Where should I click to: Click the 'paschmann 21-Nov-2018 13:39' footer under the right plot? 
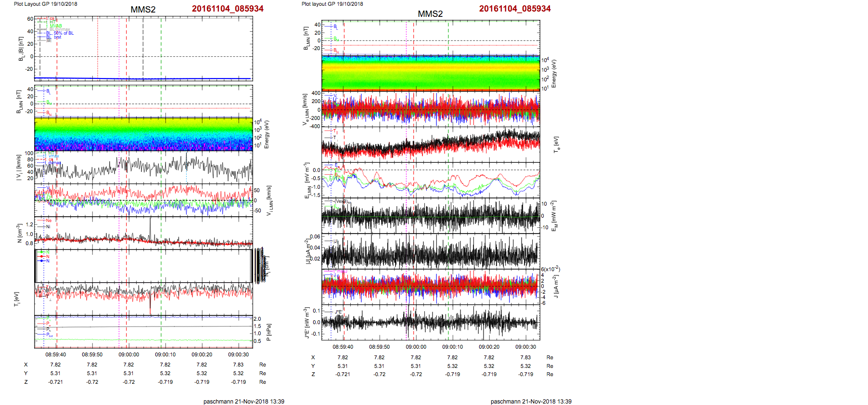click(531, 401)
